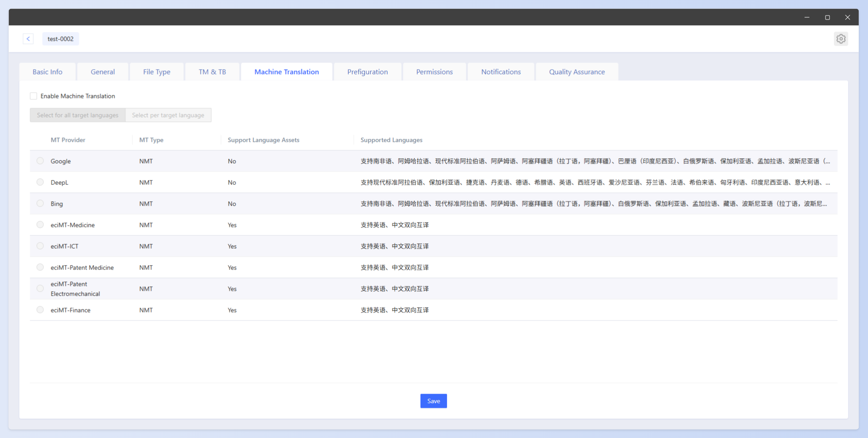Viewport: 868px width, 438px height.
Task: Go to the Quality Assurance tab
Action: pos(577,72)
